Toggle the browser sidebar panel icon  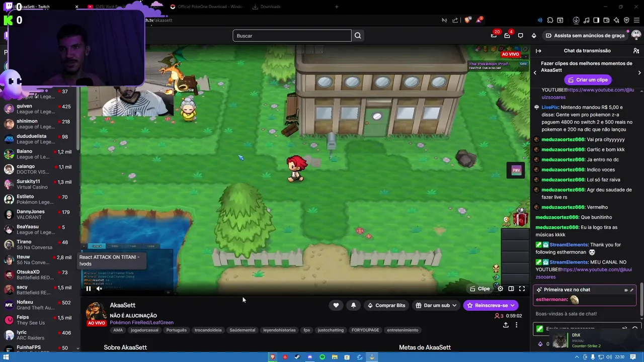tap(596, 20)
